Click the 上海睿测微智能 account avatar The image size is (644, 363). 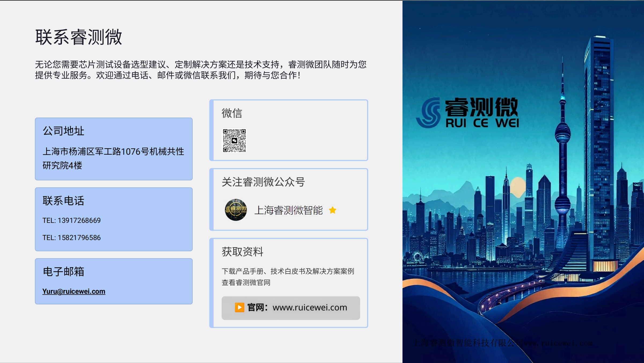coord(236,210)
